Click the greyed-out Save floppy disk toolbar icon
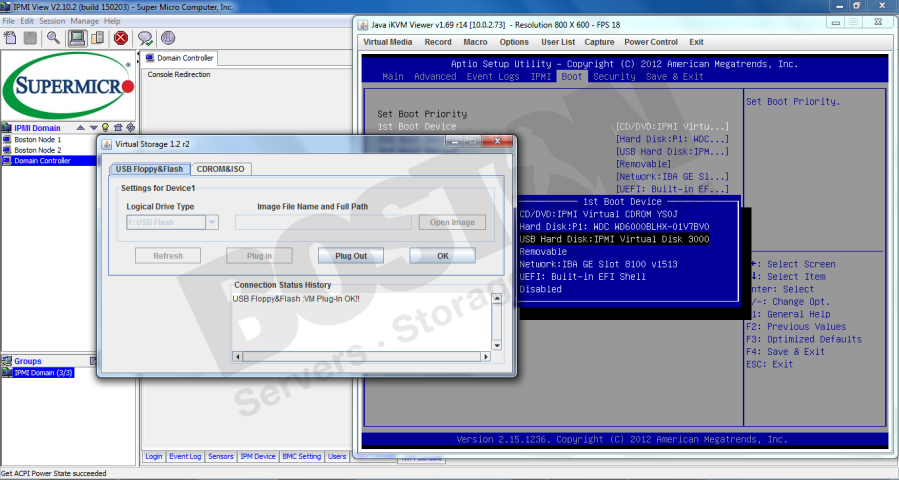The image size is (899, 480). [x=30, y=38]
